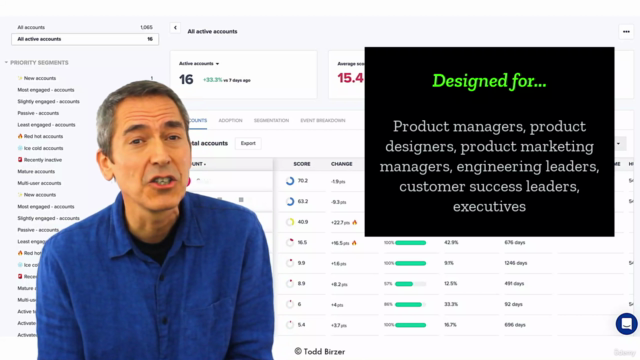Click the All active accounts page title
640x360 pixels.
click(x=212, y=31)
